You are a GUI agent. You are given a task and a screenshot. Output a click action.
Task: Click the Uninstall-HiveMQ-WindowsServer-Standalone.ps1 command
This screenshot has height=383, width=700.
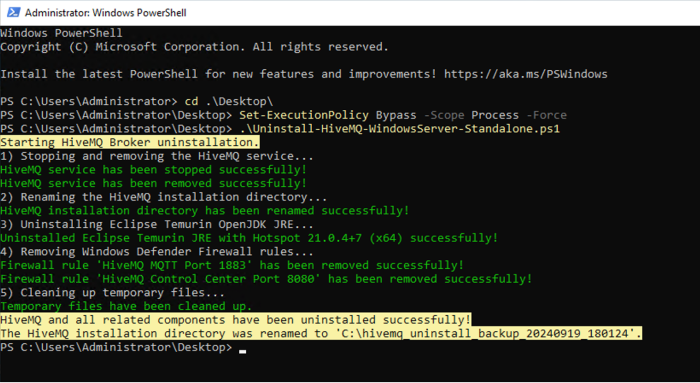tap(400, 129)
